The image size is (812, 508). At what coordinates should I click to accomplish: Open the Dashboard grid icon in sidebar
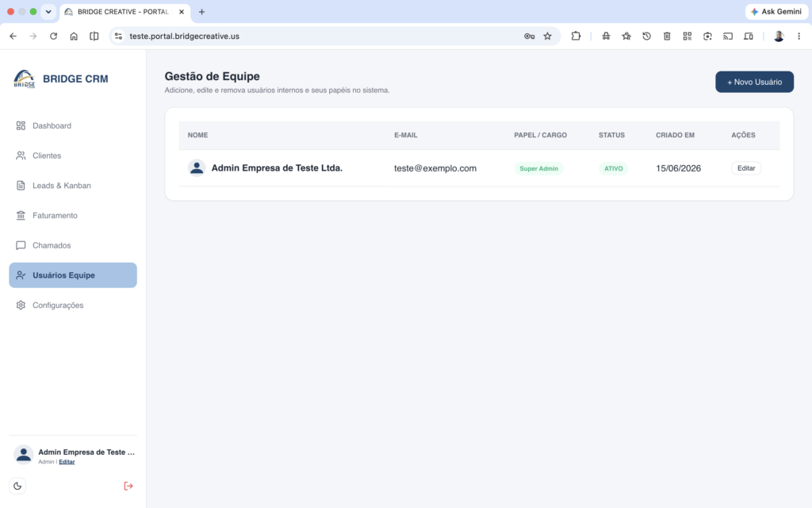tap(21, 125)
